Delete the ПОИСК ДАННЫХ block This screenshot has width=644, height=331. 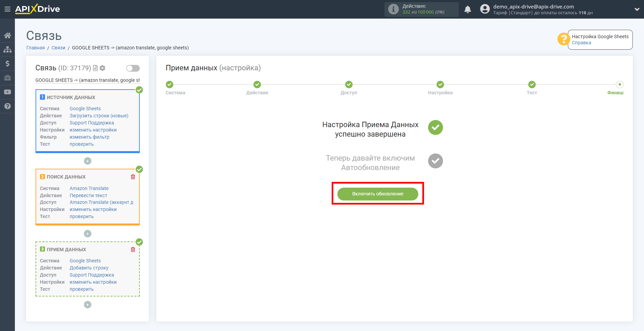pos(133,177)
